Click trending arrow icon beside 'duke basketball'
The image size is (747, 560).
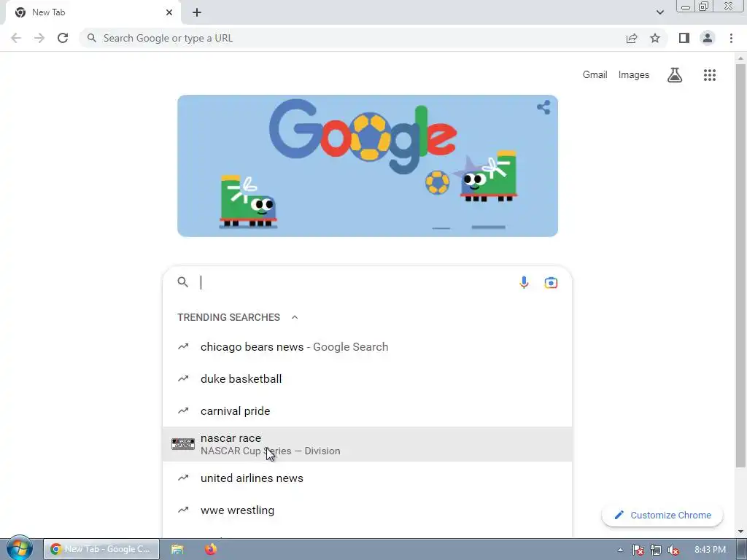[x=183, y=378]
